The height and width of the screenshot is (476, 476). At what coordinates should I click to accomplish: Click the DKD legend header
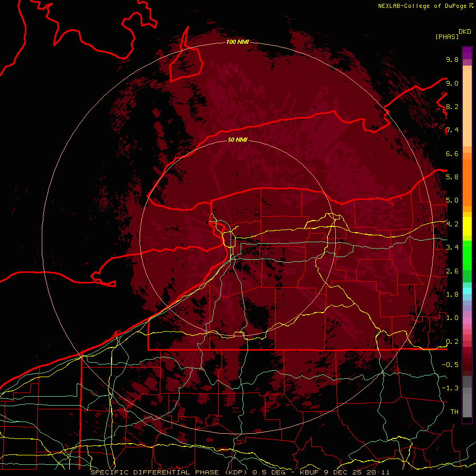point(464,32)
